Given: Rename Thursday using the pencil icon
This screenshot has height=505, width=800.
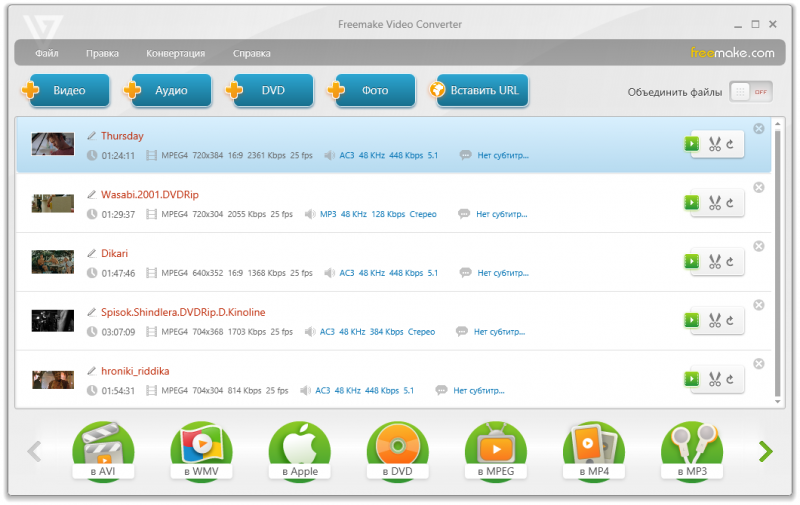Looking at the screenshot, I should pyautogui.click(x=91, y=136).
